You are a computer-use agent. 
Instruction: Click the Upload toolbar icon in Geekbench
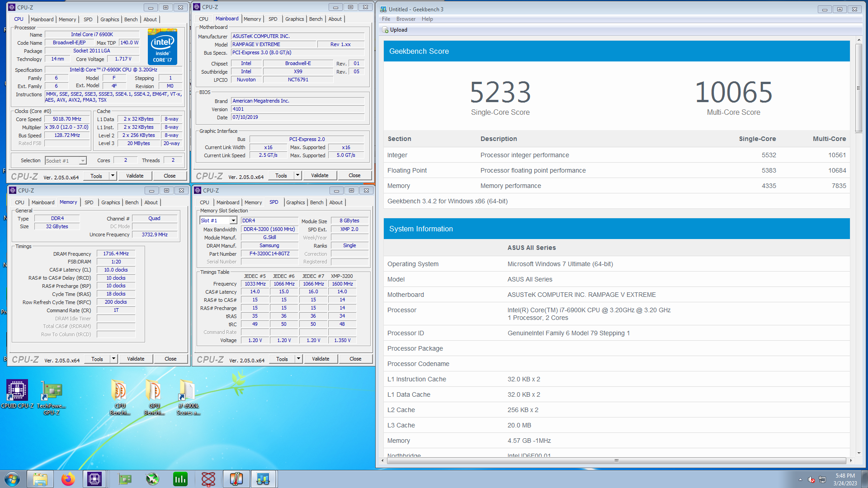coord(386,30)
